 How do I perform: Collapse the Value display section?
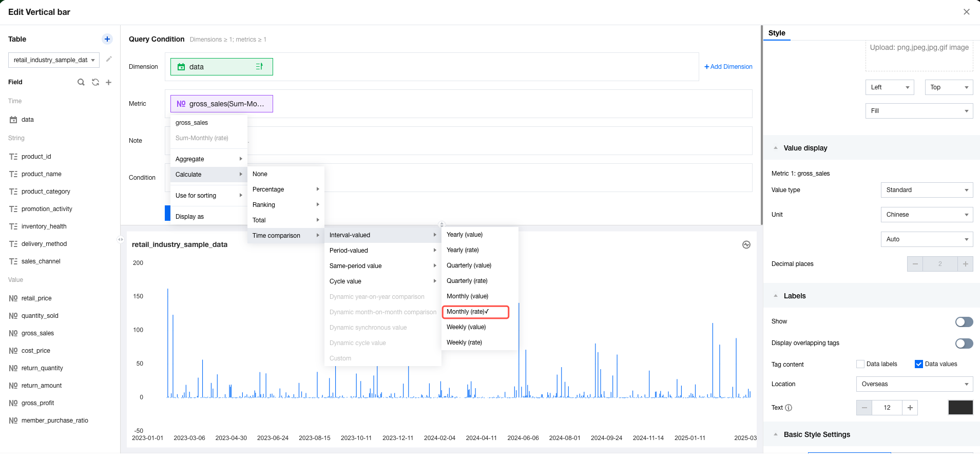coord(776,148)
